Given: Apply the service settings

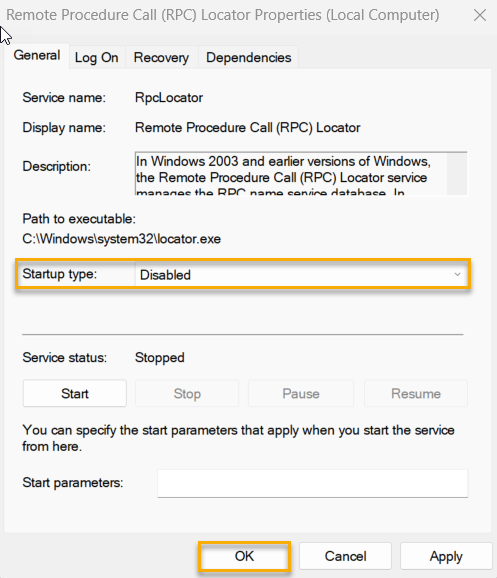Looking at the screenshot, I should click(446, 556).
